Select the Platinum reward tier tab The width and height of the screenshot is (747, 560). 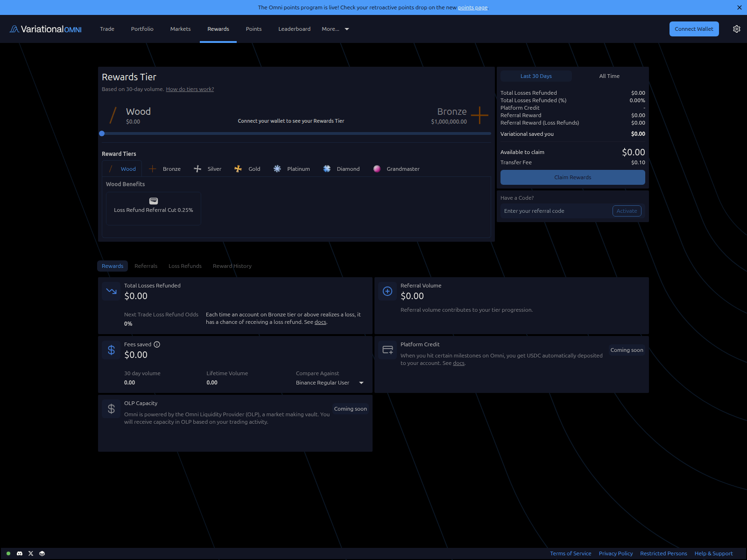click(x=292, y=169)
